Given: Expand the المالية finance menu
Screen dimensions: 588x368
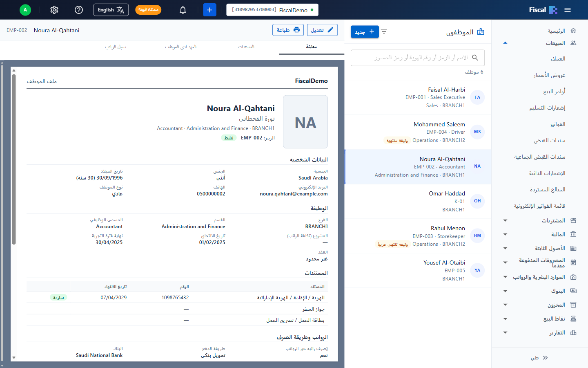Looking at the screenshot, I should click(x=505, y=234).
